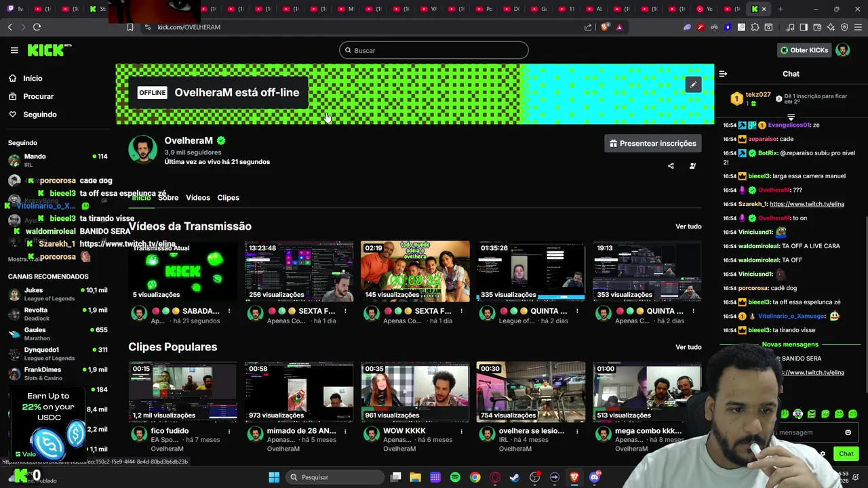Click the KICK logo
868x488 pixels.
[49, 50]
